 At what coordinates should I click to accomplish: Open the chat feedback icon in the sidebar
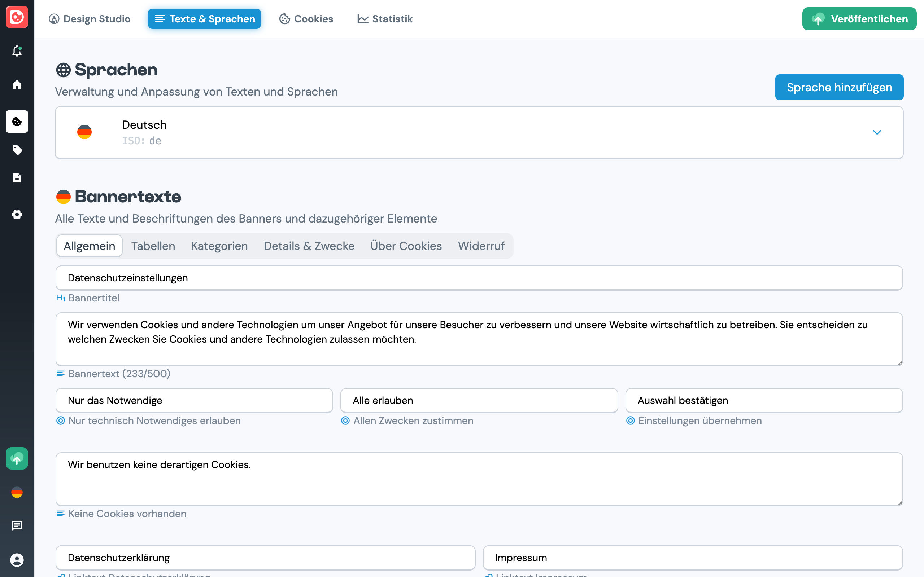(x=17, y=526)
